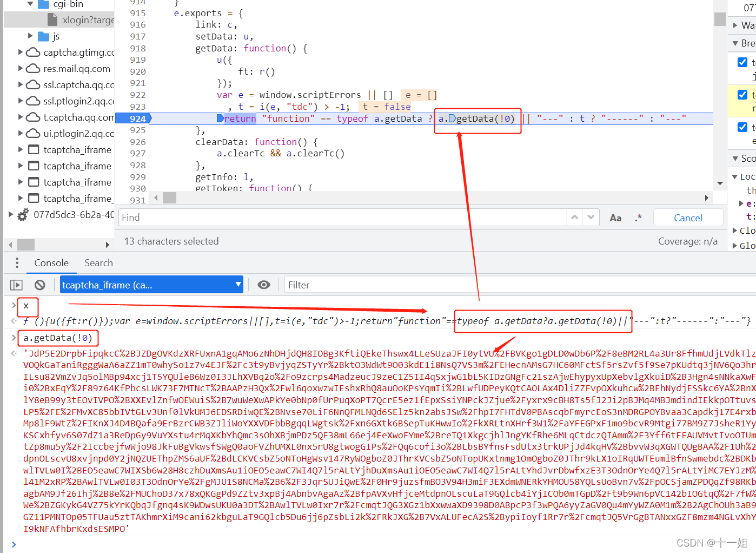
Task: Click the cgi-bin folder icon
Action: (x=44, y=4)
